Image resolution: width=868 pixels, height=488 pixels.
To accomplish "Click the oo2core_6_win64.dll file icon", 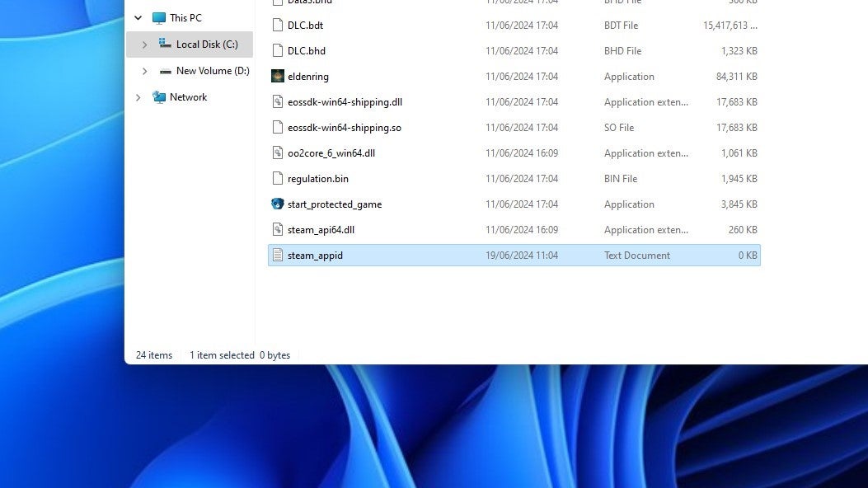I will [277, 152].
